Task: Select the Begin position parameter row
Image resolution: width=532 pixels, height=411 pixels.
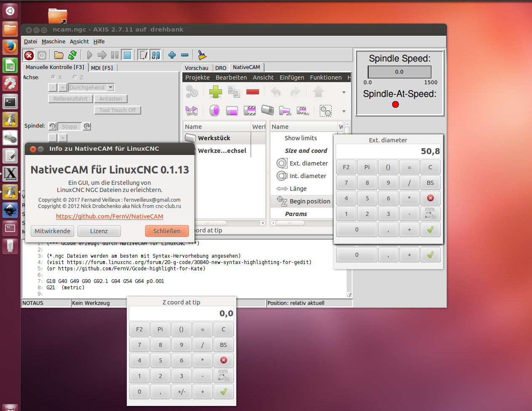Action: [x=302, y=201]
